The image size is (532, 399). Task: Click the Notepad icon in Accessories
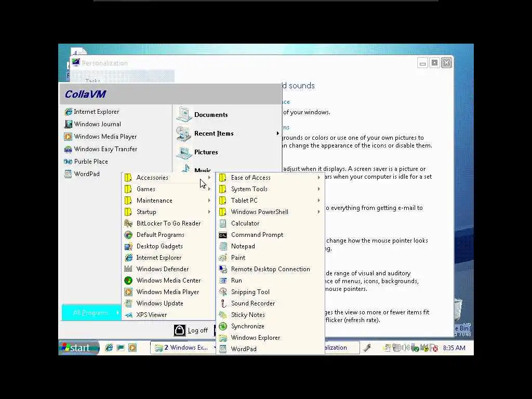(x=223, y=246)
